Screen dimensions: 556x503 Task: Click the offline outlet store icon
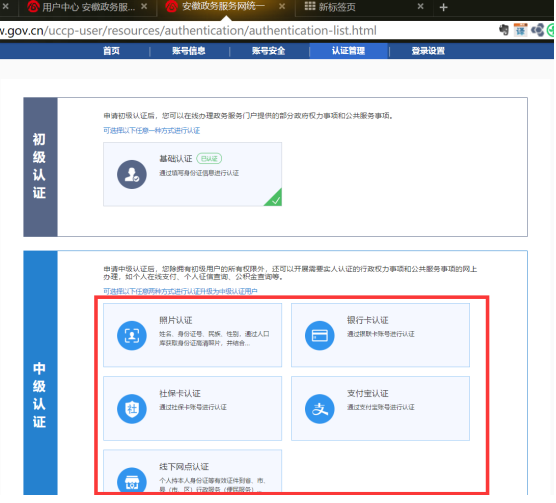coord(132,481)
